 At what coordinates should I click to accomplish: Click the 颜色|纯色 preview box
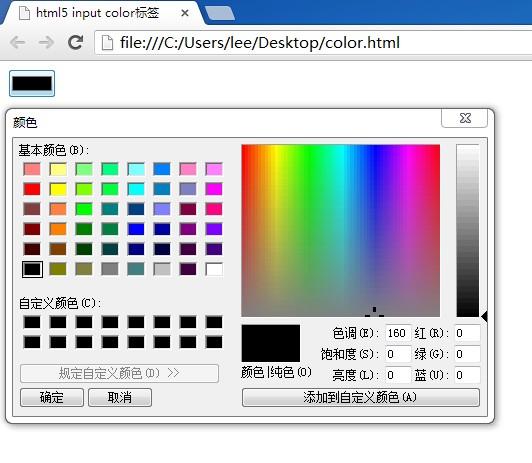coord(270,343)
